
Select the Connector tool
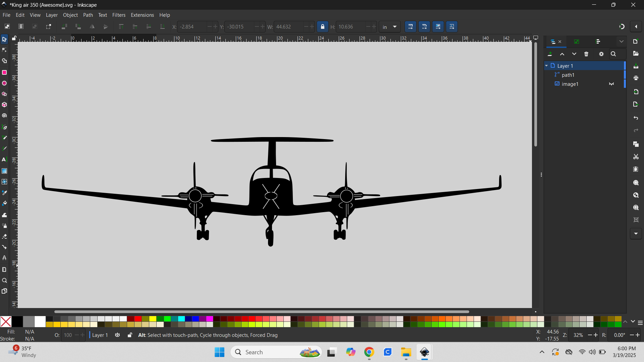[x=4, y=247]
